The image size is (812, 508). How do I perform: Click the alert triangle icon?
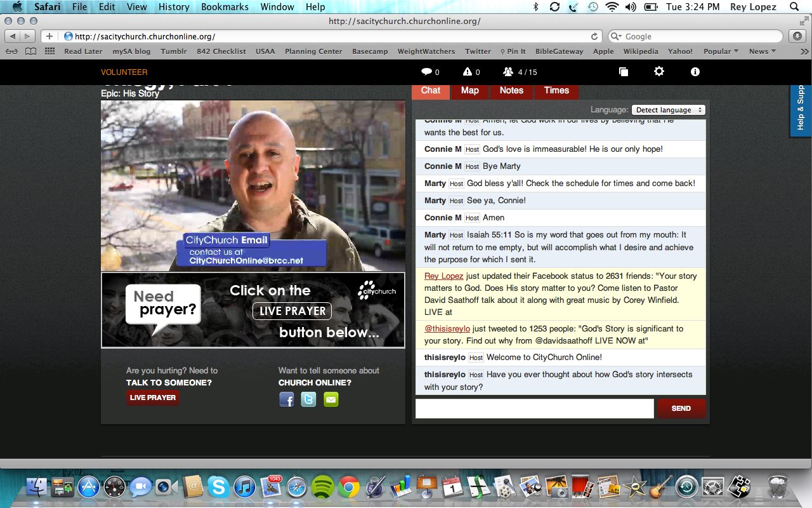[x=468, y=72]
